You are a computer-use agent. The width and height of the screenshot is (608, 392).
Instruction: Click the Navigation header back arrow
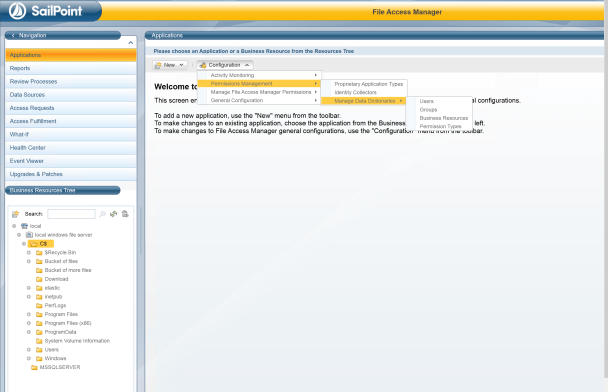[13, 35]
